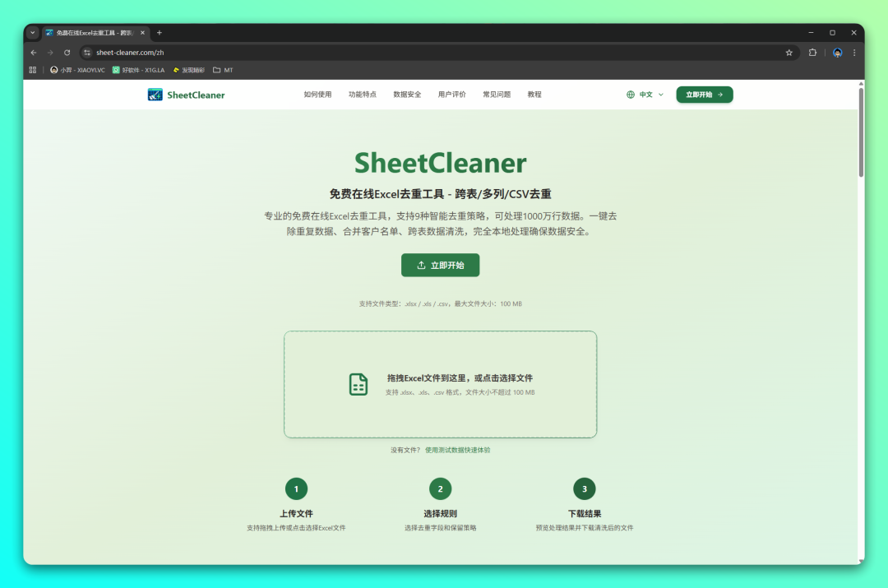Click the SheetCleaner brand text in header
The width and height of the screenshot is (888, 588).
click(x=196, y=95)
